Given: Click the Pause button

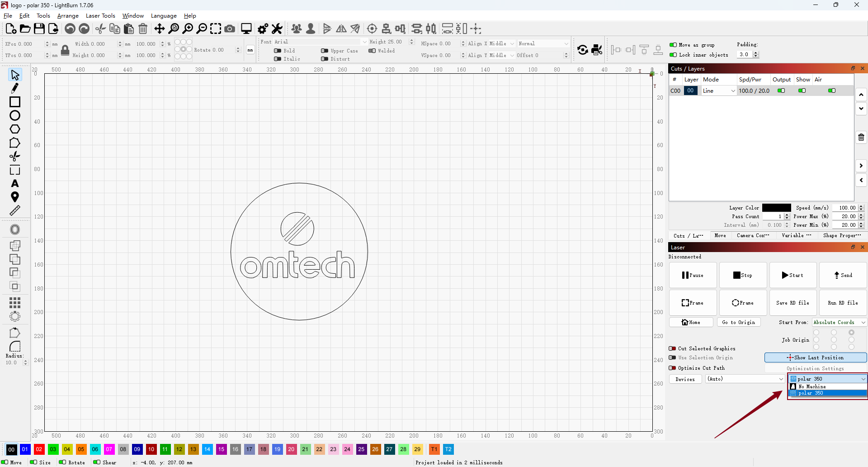Looking at the screenshot, I should point(693,275).
